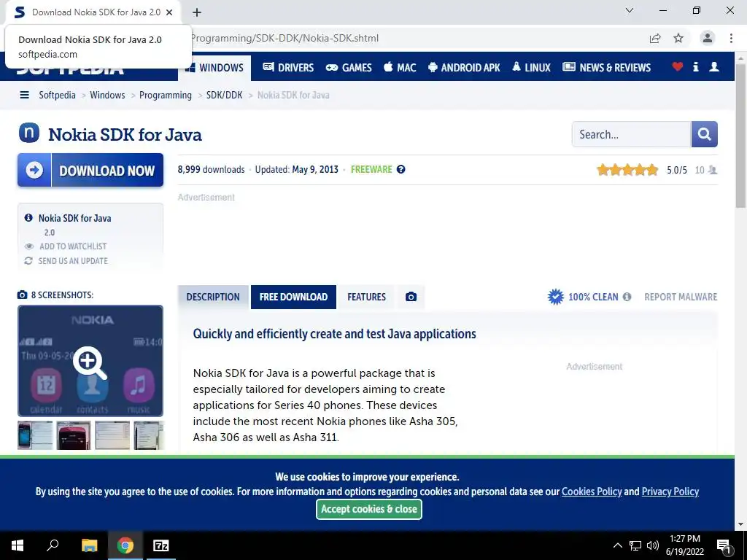The height and width of the screenshot is (560, 747).
Task: Open first small screenshot thumbnail
Action: (x=35, y=435)
